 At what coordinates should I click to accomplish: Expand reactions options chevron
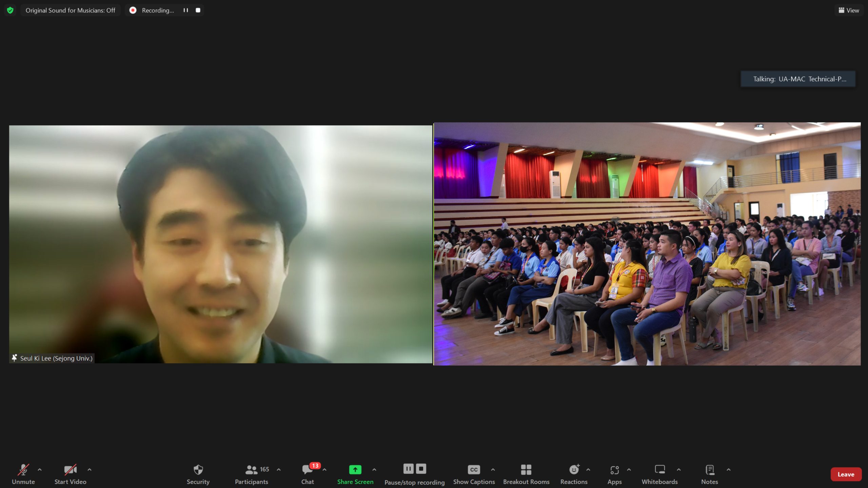click(x=588, y=469)
